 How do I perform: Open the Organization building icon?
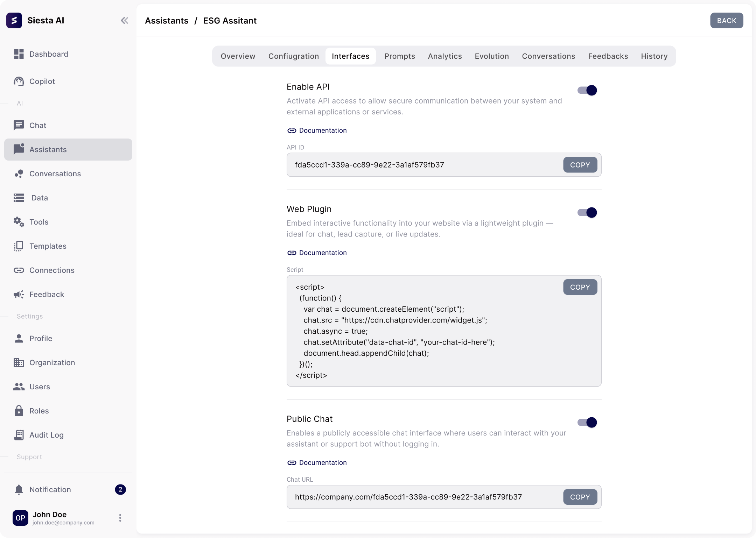coord(19,362)
